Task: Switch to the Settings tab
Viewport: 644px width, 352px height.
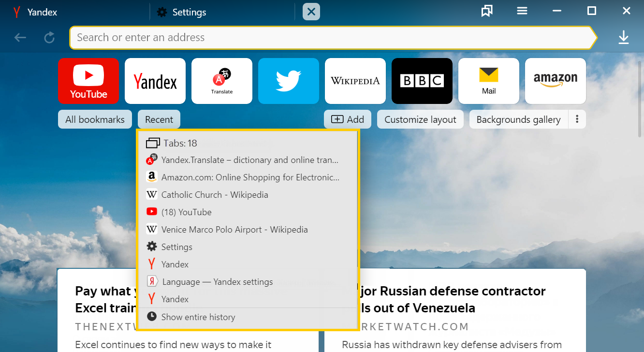Action: pos(222,12)
